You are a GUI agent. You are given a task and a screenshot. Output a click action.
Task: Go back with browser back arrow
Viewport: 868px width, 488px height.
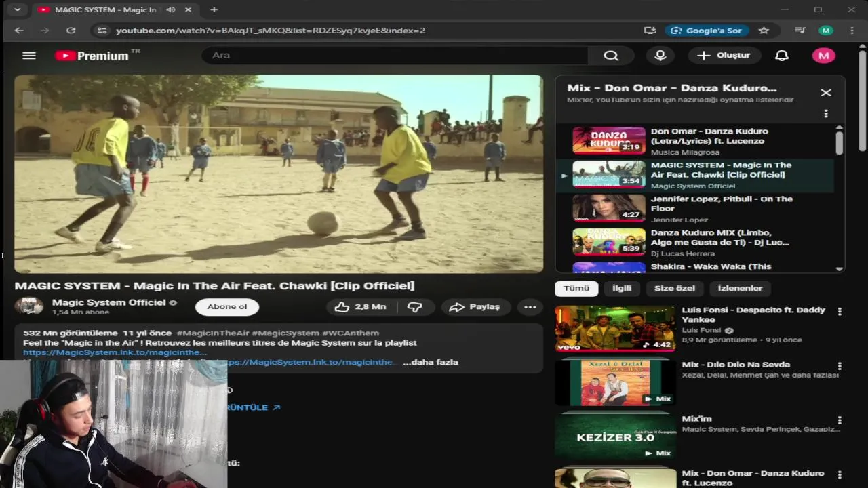click(x=19, y=30)
